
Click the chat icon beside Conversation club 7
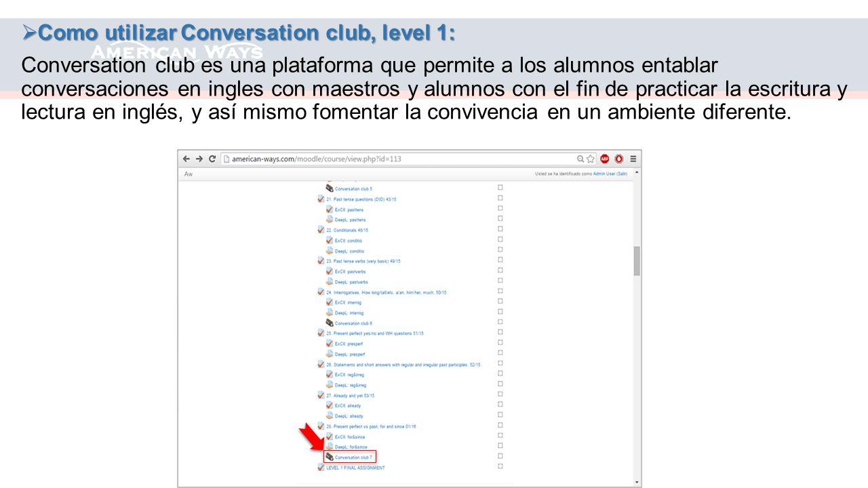point(330,457)
